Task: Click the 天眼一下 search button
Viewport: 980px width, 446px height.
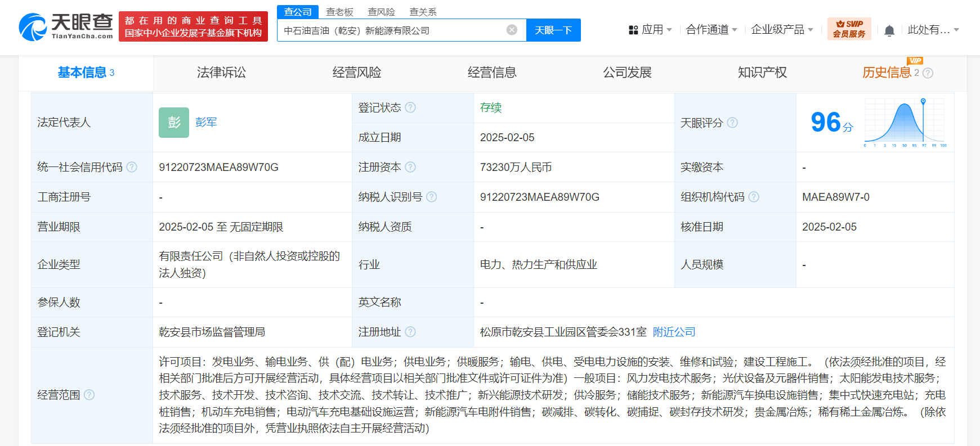Action: (553, 30)
